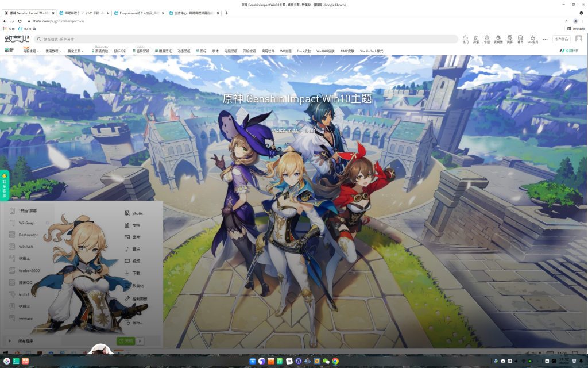Click the 致美化 site logo

point(17,39)
